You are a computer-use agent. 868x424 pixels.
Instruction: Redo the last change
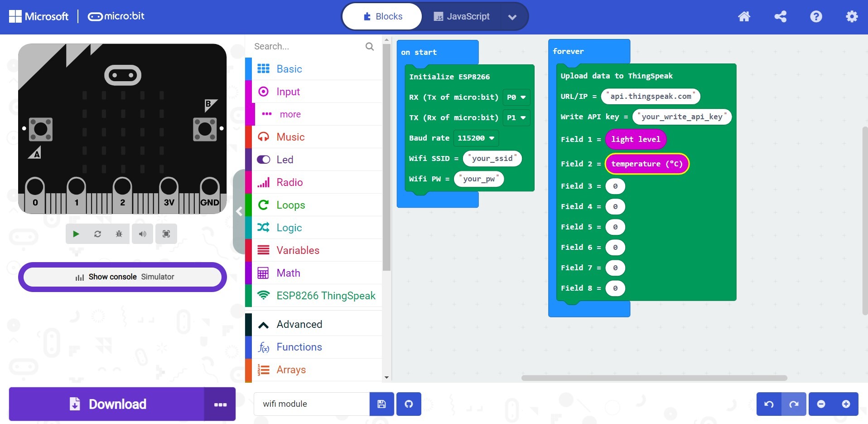794,404
